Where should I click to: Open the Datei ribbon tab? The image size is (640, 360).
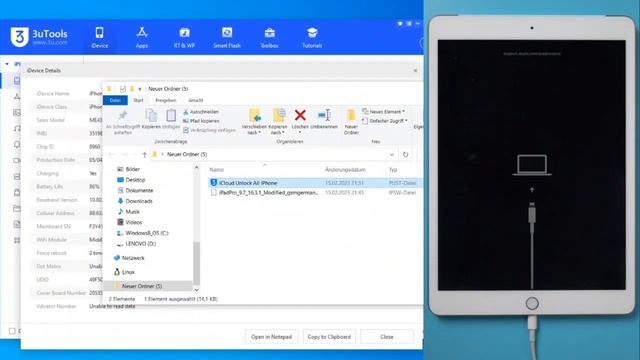point(115,100)
